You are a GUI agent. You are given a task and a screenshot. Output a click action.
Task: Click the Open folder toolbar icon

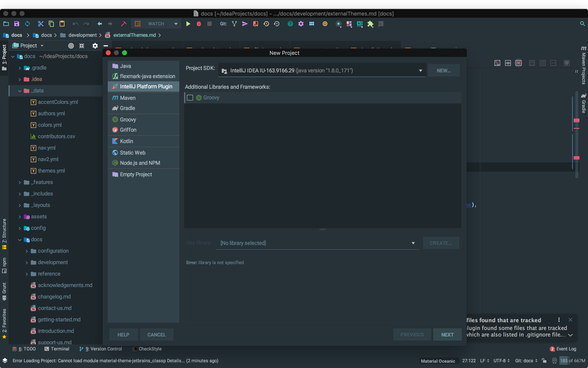coord(6,24)
